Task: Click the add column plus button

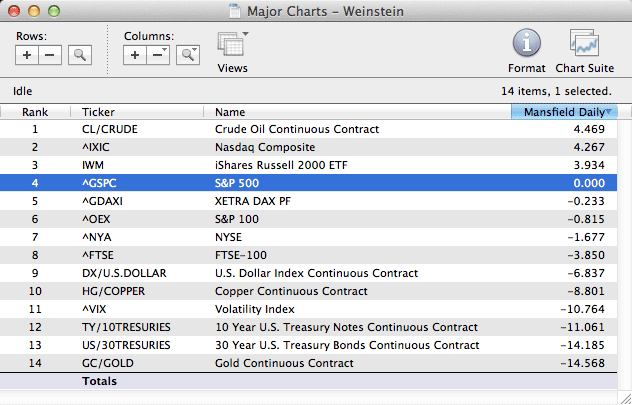Action: (135, 55)
